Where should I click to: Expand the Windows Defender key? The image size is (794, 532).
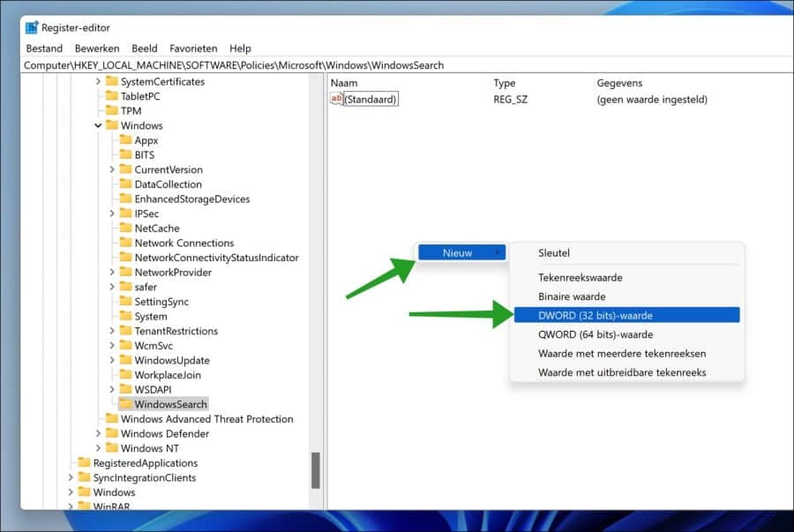[98, 434]
